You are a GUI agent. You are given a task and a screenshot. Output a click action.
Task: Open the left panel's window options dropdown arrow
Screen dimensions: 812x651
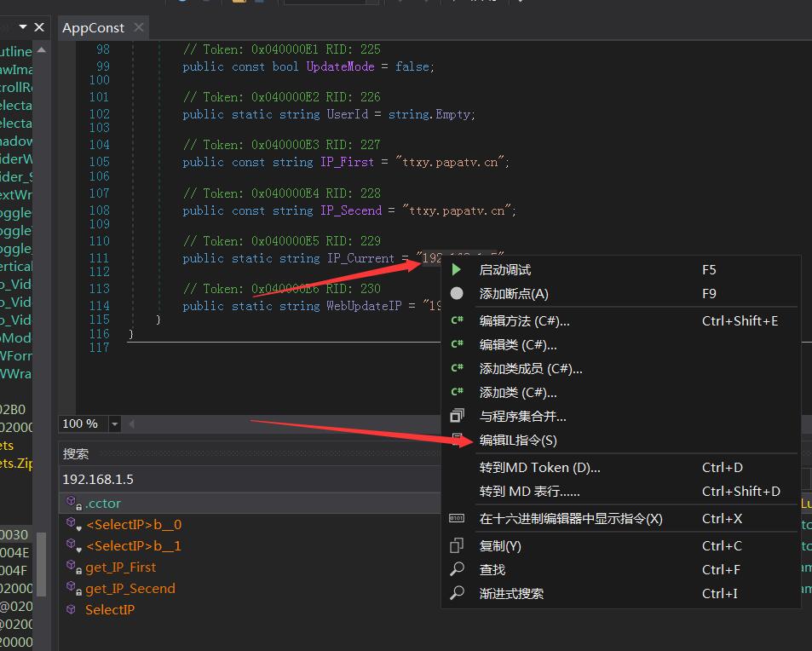[x=23, y=28]
